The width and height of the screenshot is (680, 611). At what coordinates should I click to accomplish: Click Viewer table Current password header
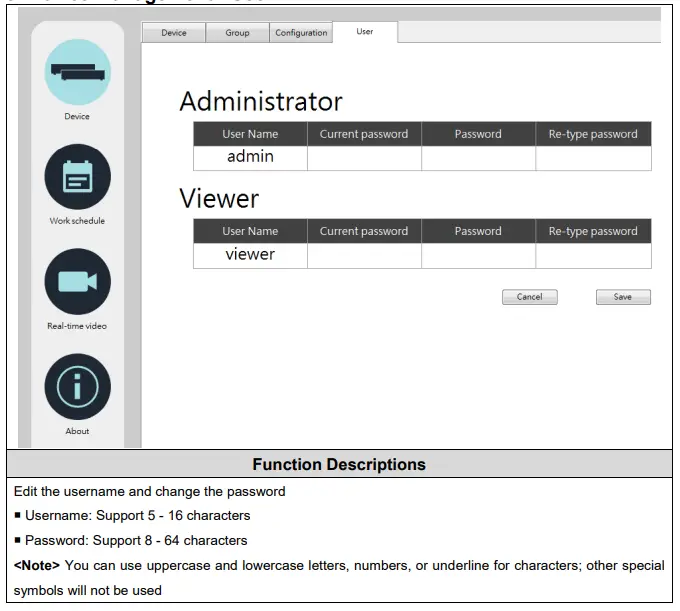coord(364,231)
